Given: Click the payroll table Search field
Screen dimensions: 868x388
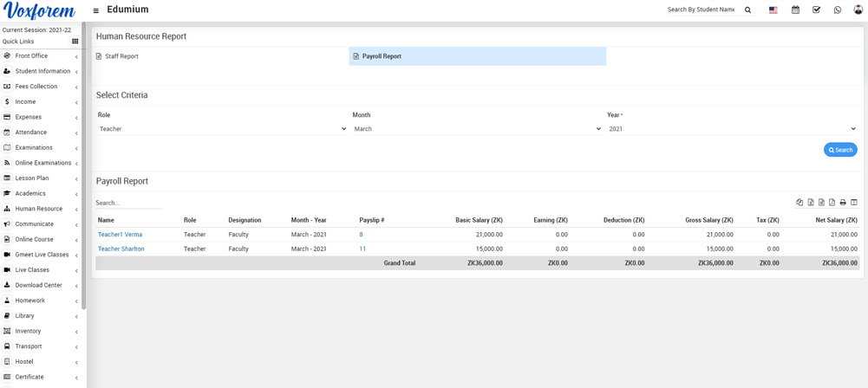Looking at the screenshot, I should (128, 204).
